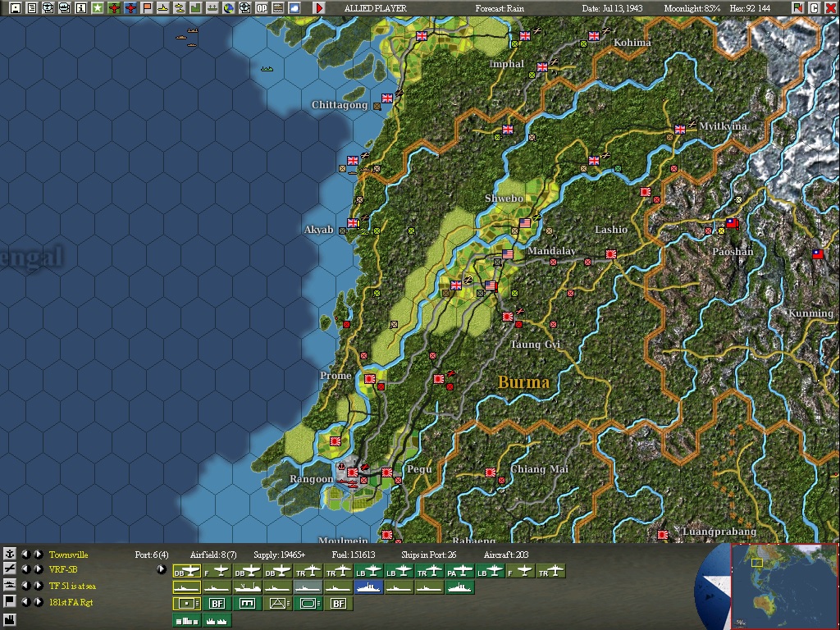Image resolution: width=840 pixels, height=630 pixels.
Task: Open the OP operations report icon
Action: (x=262, y=8)
